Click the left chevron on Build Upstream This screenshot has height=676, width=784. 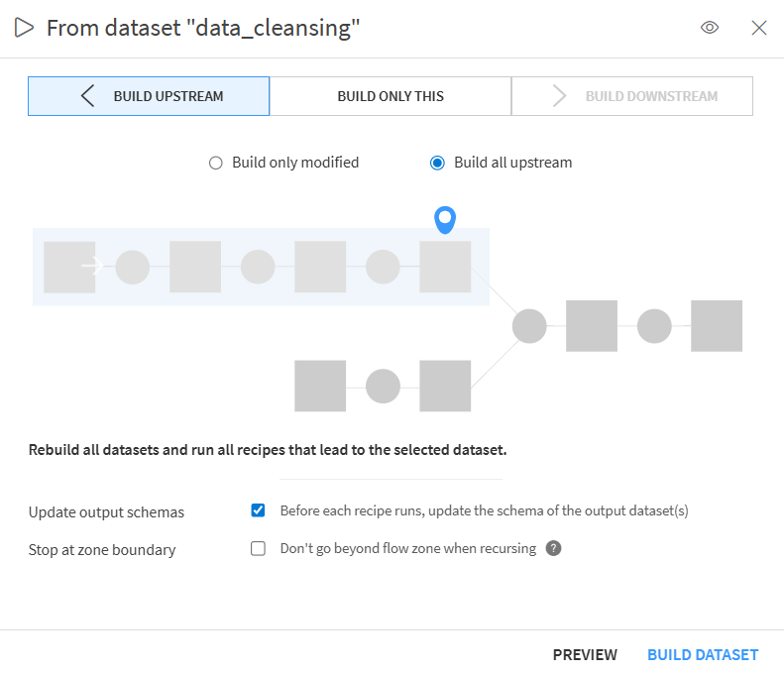[88, 96]
